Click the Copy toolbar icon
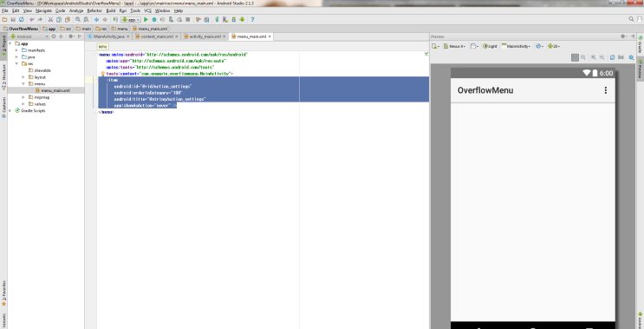Screen dimensions: 644x329 point(59,19)
